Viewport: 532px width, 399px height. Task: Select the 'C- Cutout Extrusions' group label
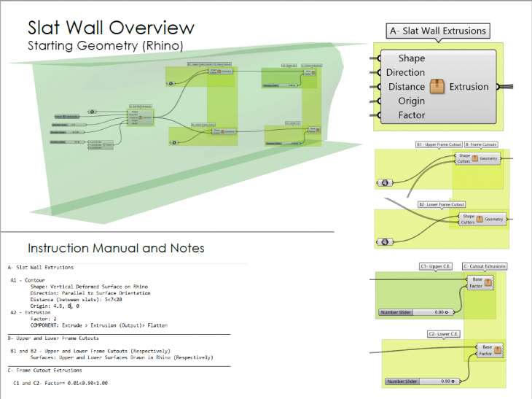pyautogui.click(x=484, y=266)
